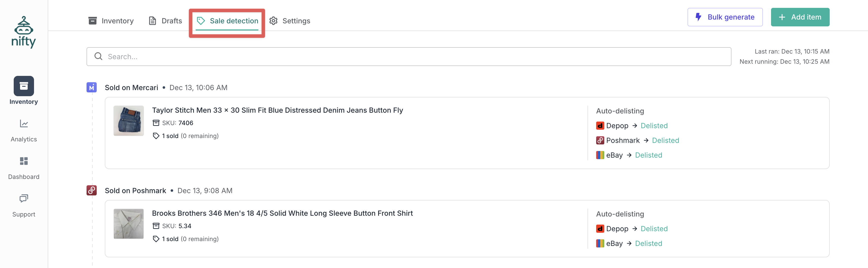Click the nifty robot logo

(24, 32)
